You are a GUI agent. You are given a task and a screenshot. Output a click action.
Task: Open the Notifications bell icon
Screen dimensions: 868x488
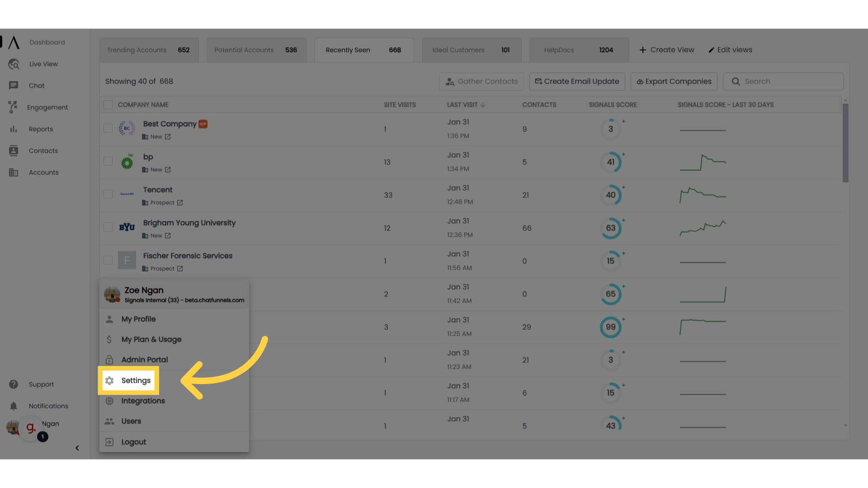[x=14, y=406]
